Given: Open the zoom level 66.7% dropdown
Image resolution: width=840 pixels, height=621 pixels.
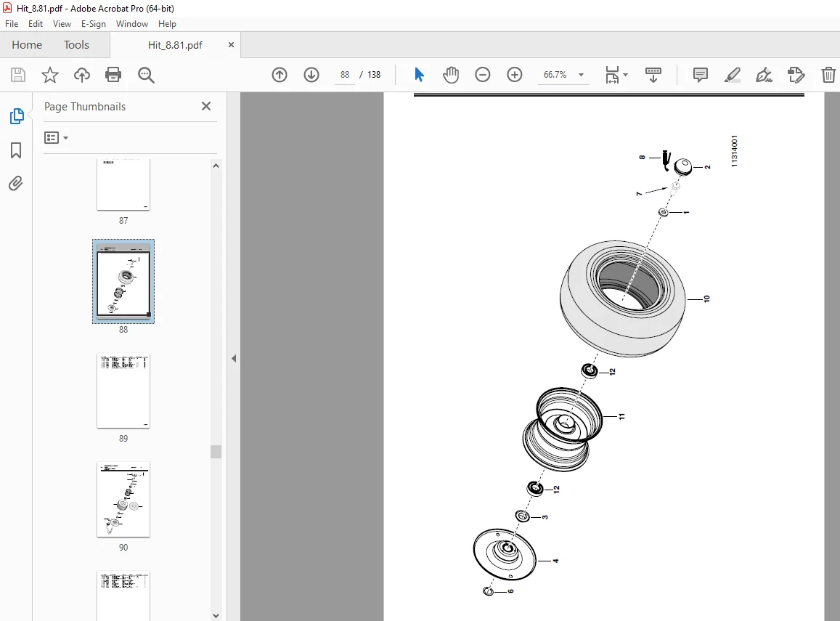Looking at the screenshot, I should [582, 75].
